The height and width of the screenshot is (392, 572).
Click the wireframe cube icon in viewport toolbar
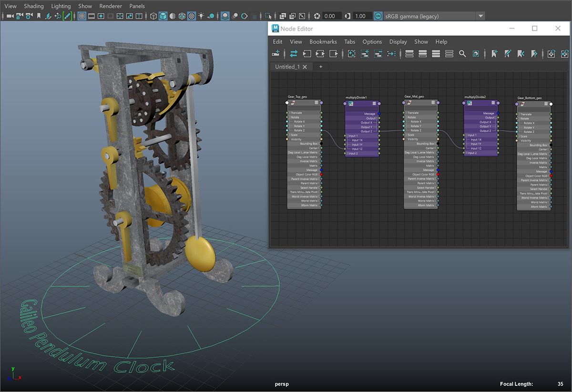click(153, 16)
